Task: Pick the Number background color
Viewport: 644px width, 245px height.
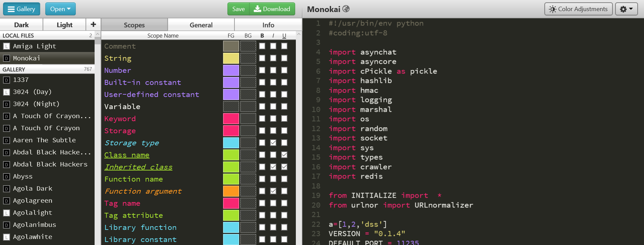Action: point(248,70)
